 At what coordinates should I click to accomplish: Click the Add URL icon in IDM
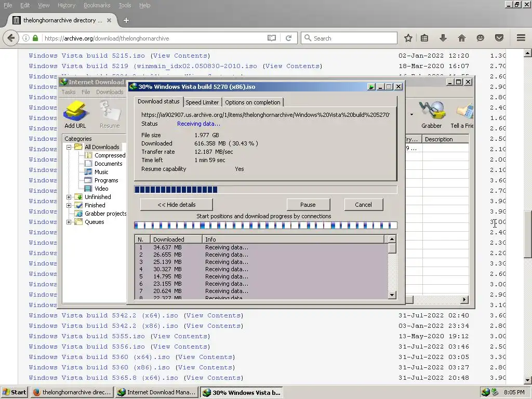75,115
